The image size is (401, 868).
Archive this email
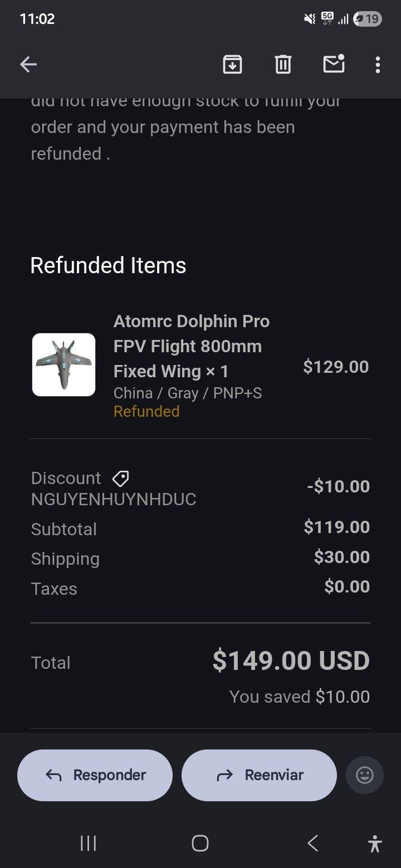coord(232,65)
